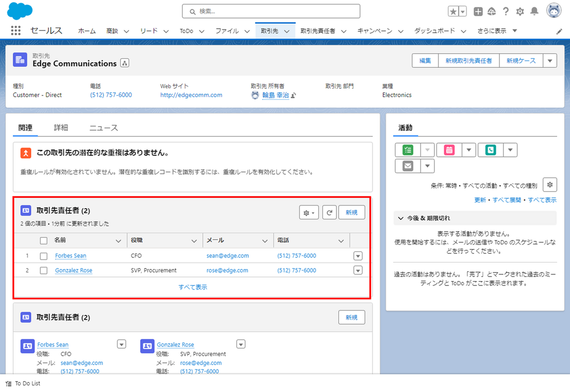The width and height of the screenshot is (570, 392).
Task: Open the To Do List utility bar item
Action: tap(23, 383)
